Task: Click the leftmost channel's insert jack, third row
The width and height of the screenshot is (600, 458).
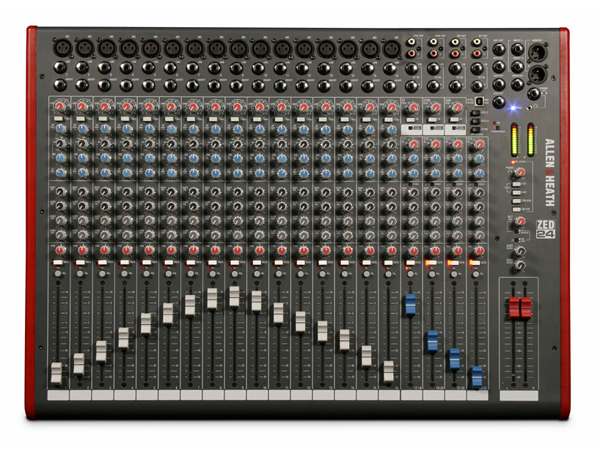Action: tap(60, 85)
